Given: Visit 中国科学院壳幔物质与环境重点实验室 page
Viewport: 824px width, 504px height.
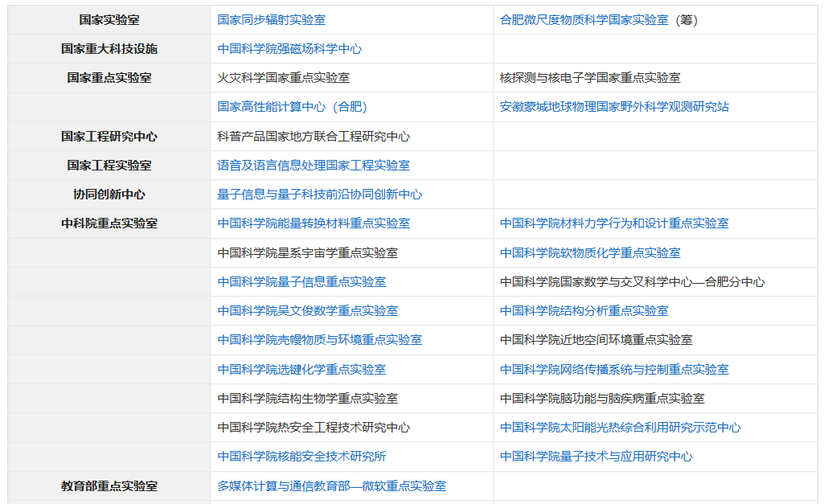Looking at the screenshot, I should [315, 339].
